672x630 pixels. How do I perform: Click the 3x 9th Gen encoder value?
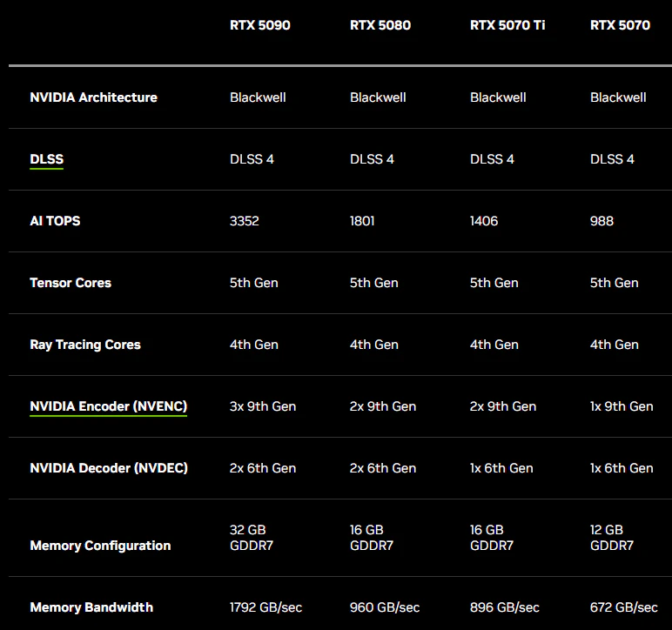[263, 406]
